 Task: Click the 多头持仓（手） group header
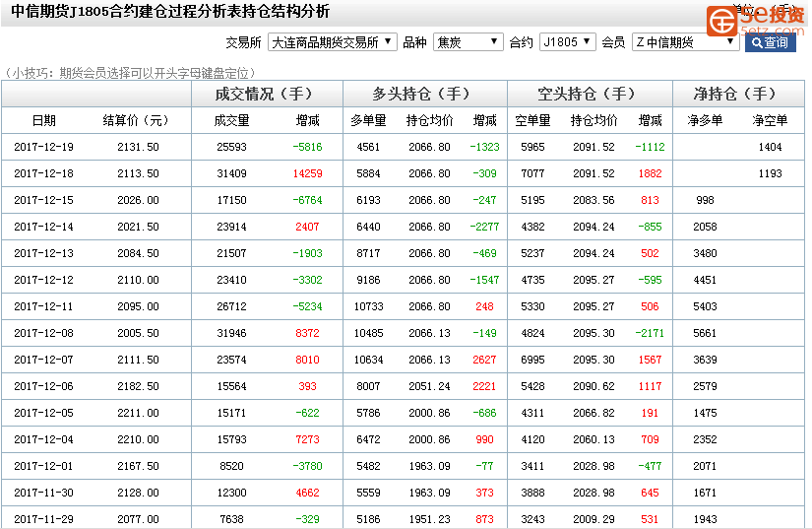[423, 94]
